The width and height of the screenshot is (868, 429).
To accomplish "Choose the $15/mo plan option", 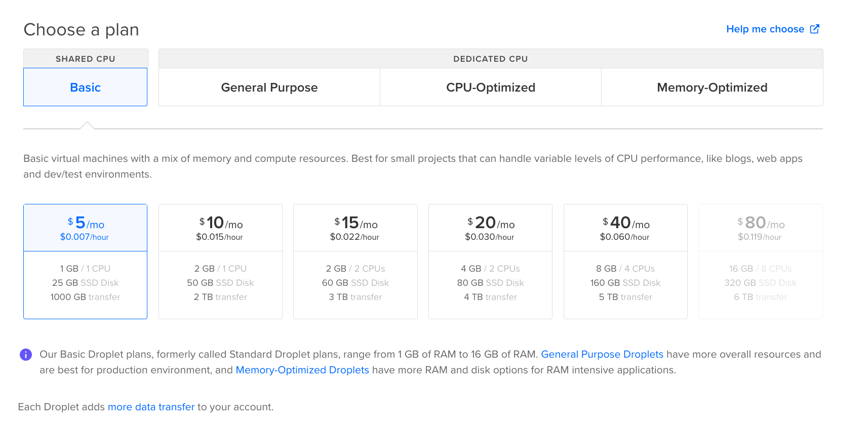I will [355, 261].
